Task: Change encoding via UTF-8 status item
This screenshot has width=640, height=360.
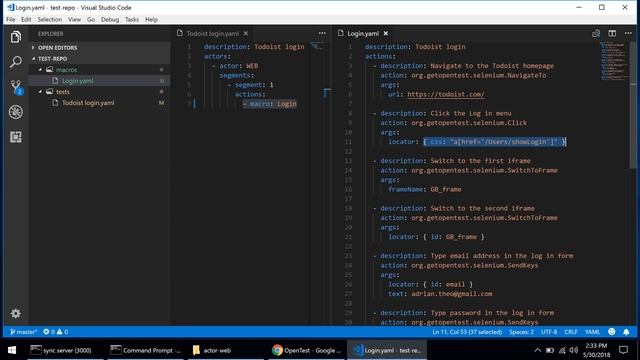Action: (x=549, y=332)
